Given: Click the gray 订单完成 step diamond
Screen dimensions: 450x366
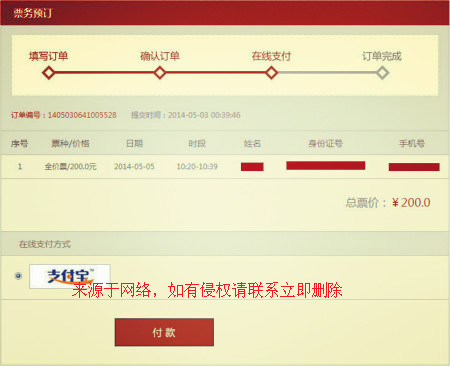Looking at the screenshot, I should click(x=382, y=73).
